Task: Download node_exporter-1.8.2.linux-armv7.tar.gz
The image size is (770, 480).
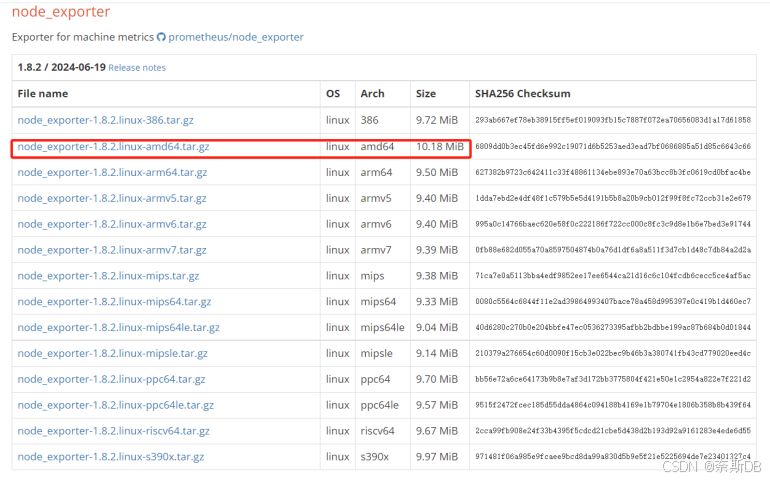Action: coord(112,250)
